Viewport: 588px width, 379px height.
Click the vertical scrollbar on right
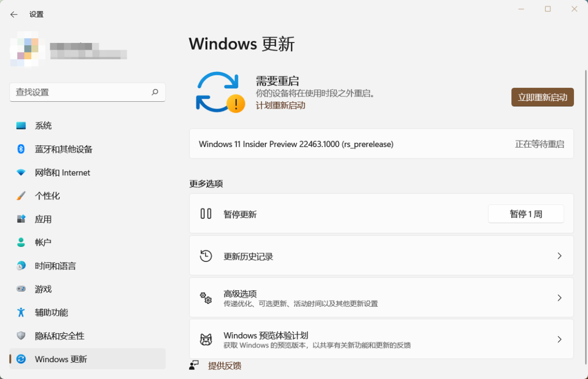point(585,217)
